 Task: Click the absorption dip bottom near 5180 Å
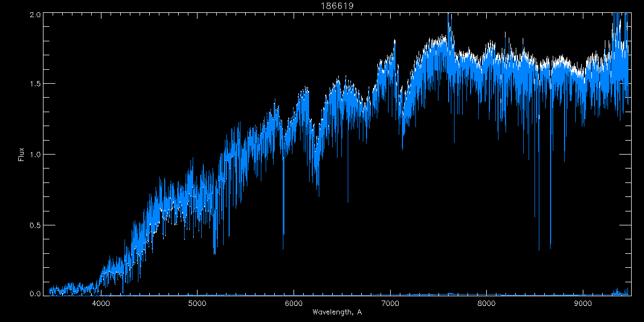coord(215,253)
